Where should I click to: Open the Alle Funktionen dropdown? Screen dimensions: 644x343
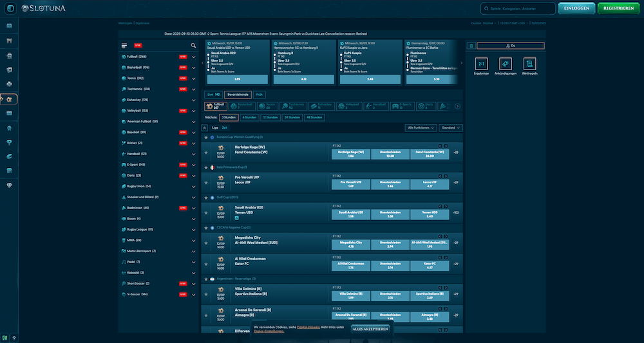tap(422, 128)
